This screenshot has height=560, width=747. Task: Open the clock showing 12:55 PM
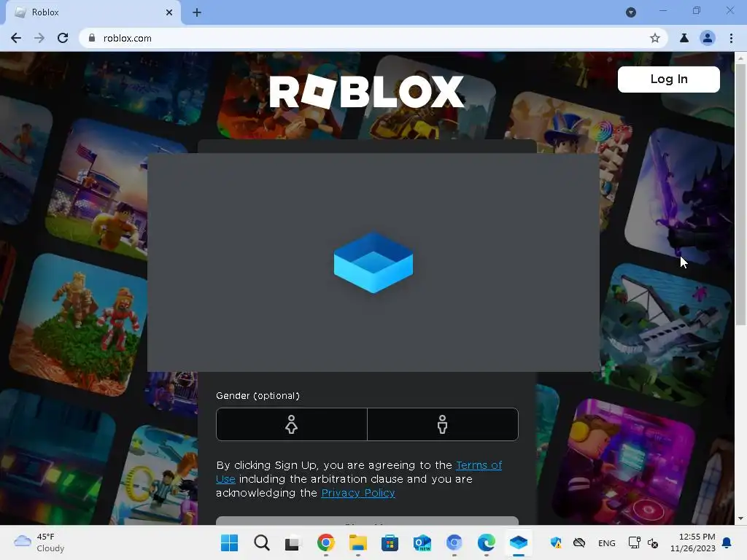693,542
